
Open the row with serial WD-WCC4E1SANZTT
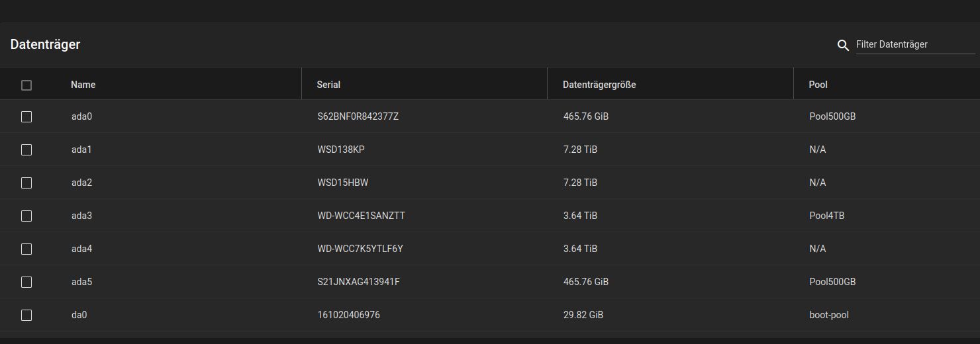coord(361,216)
